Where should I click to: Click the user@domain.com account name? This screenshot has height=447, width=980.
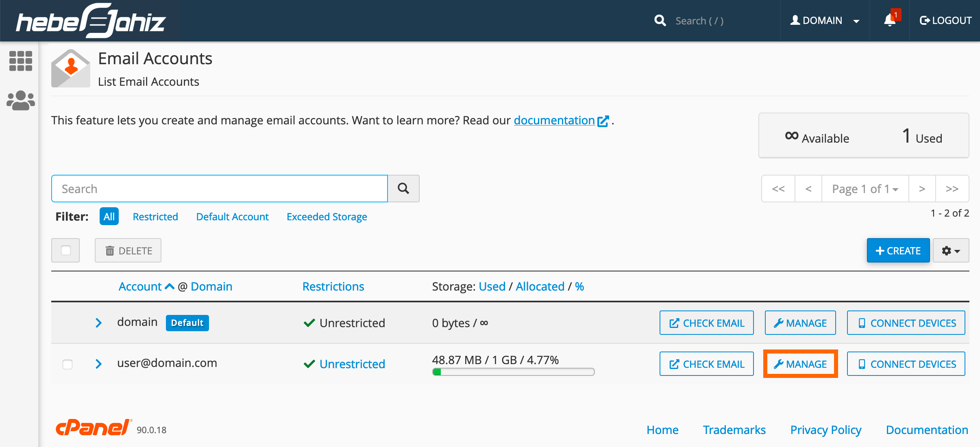[167, 363]
